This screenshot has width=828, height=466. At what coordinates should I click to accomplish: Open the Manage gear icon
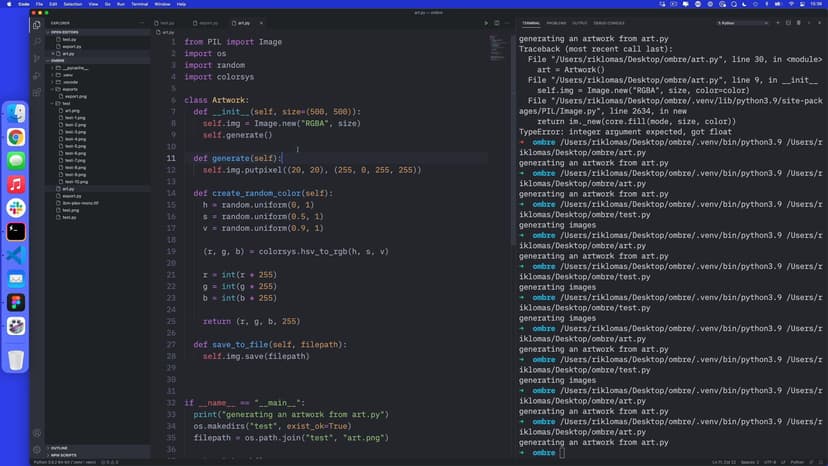37,447
